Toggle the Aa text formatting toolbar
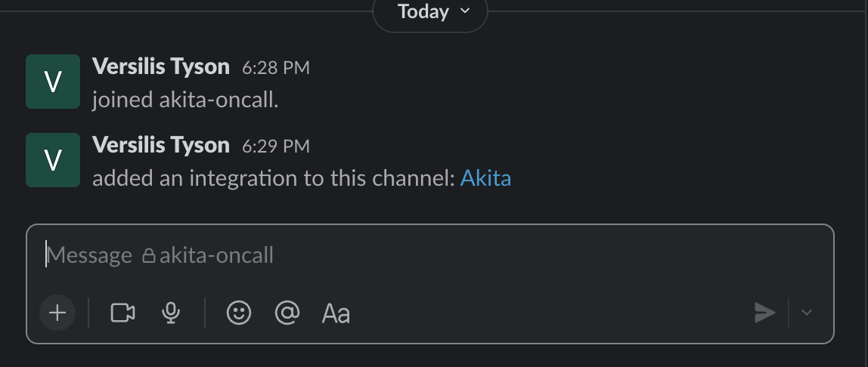The image size is (868, 367). click(336, 313)
